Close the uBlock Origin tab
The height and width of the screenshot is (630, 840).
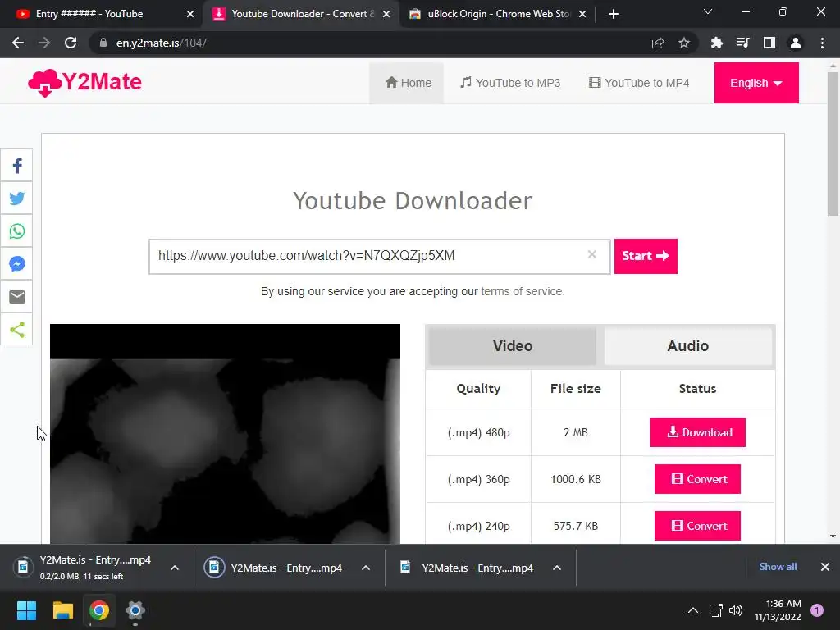point(583,14)
